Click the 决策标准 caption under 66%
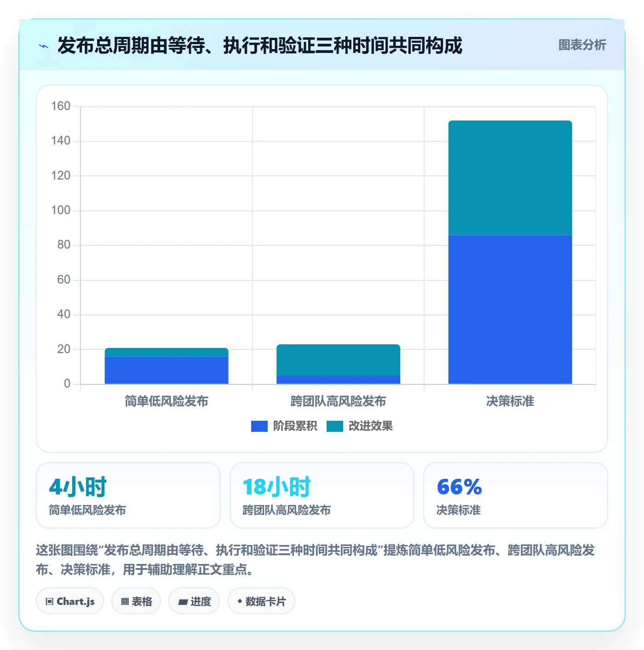The height and width of the screenshot is (650, 644). pos(459,510)
